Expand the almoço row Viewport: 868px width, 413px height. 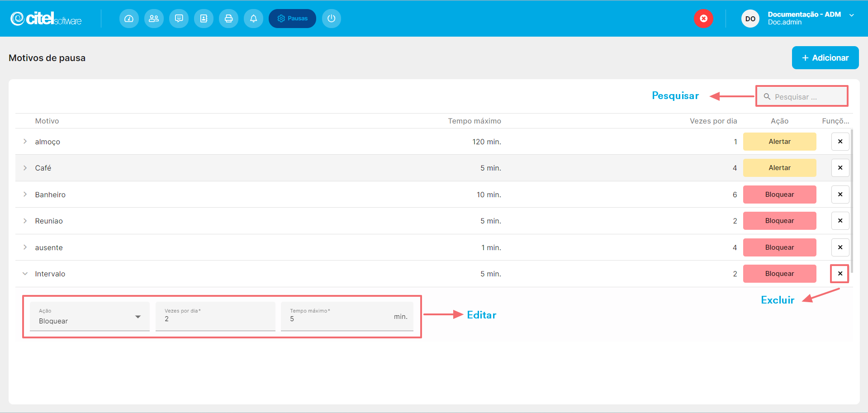(25, 142)
